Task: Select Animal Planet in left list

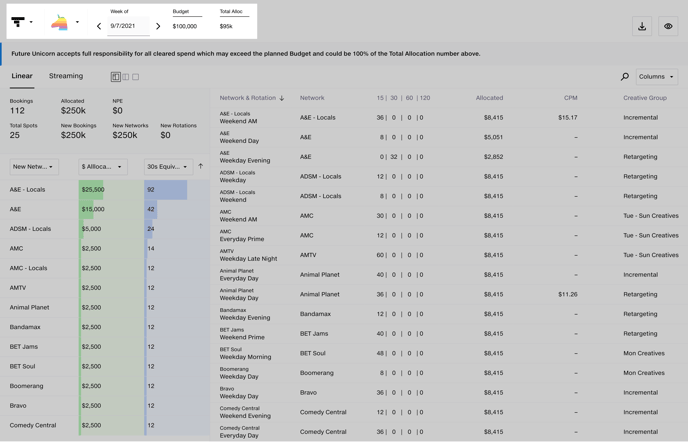Action: (29, 307)
